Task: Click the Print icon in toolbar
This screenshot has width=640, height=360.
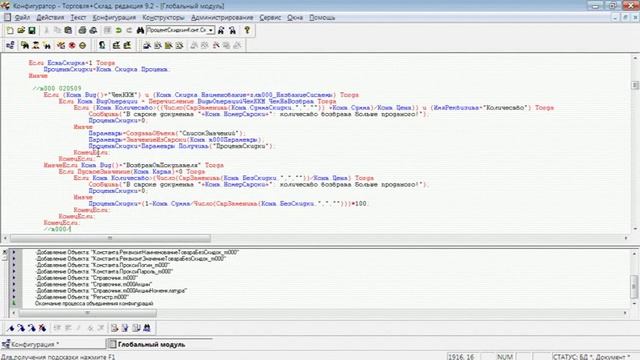Action: pos(82,30)
